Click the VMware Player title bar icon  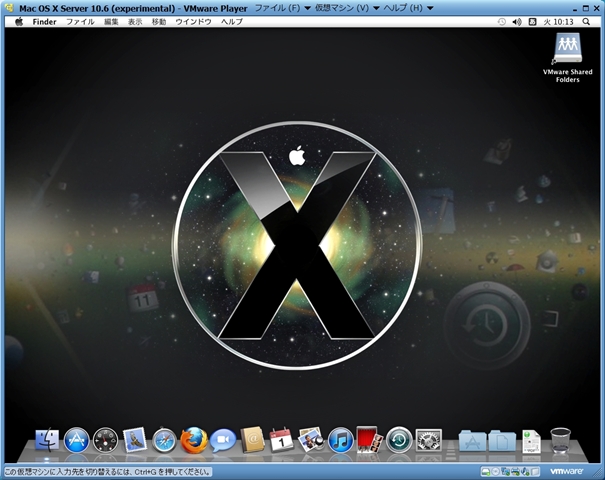[10, 8]
